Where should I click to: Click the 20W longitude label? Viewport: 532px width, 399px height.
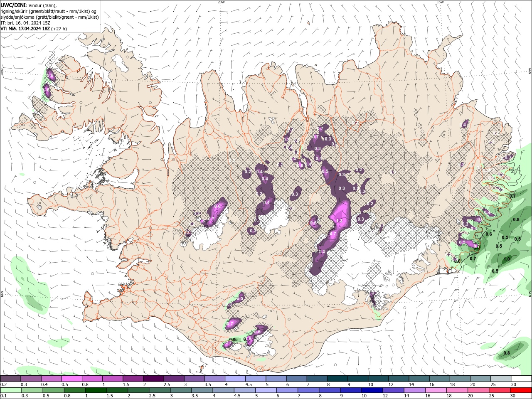click(x=221, y=2)
